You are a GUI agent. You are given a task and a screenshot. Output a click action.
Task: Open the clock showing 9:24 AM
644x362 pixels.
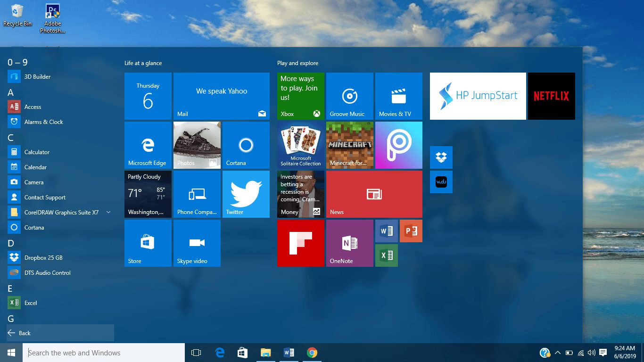[x=625, y=353]
